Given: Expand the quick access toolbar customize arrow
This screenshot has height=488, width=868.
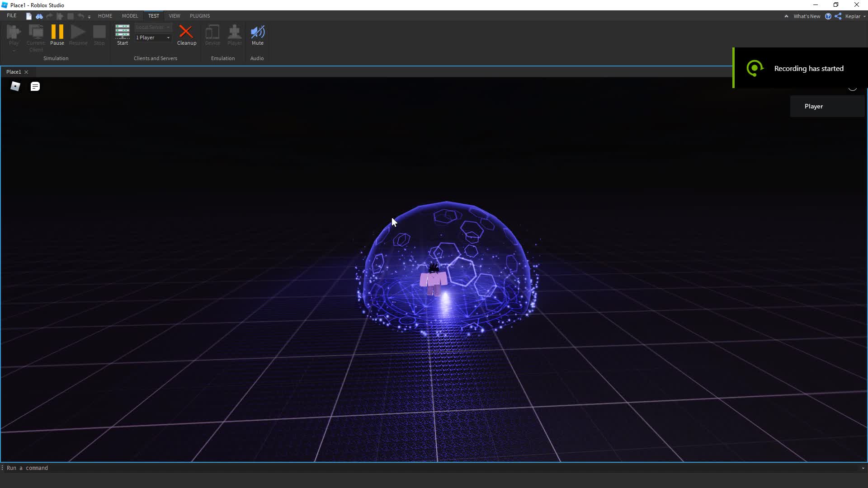Looking at the screenshot, I should pos(89,17).
